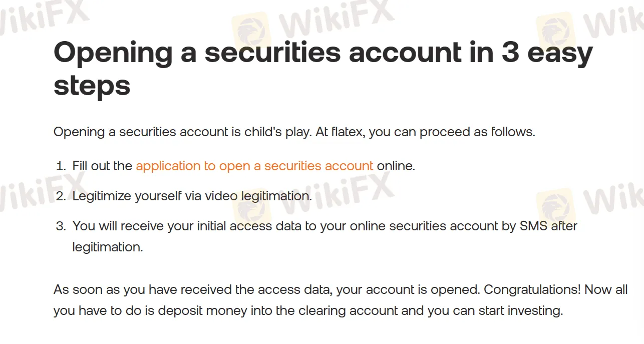Click the 'You will receive your initial access data' step
Viewport: 644px width, 344px height.
325,236
